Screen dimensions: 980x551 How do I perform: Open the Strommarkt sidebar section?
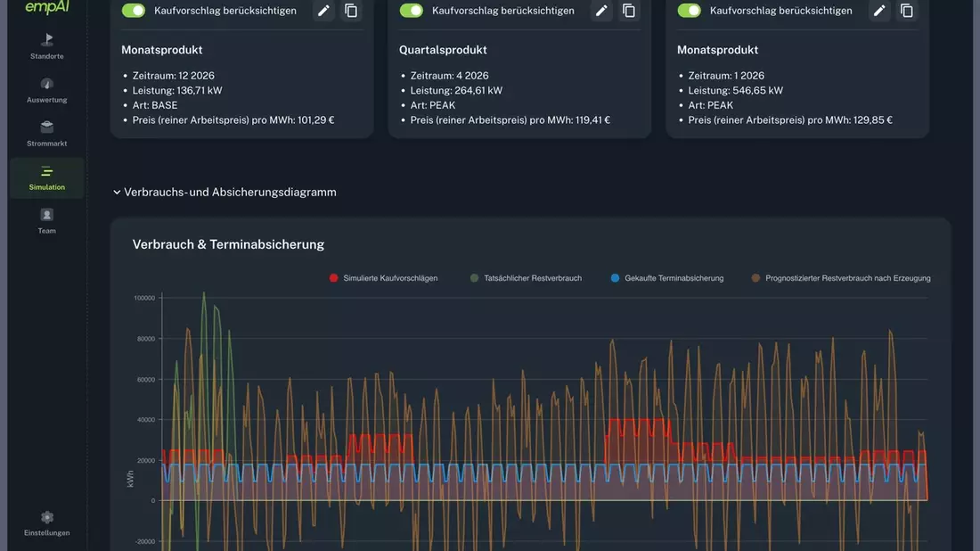click(x=47, y=135)
